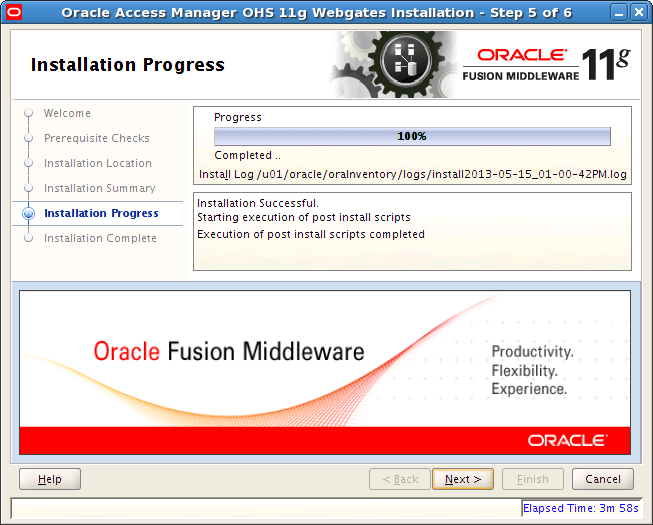Select Installation Progress step
Viewport: 653px width, 525px height.
[x=101, y=213]
